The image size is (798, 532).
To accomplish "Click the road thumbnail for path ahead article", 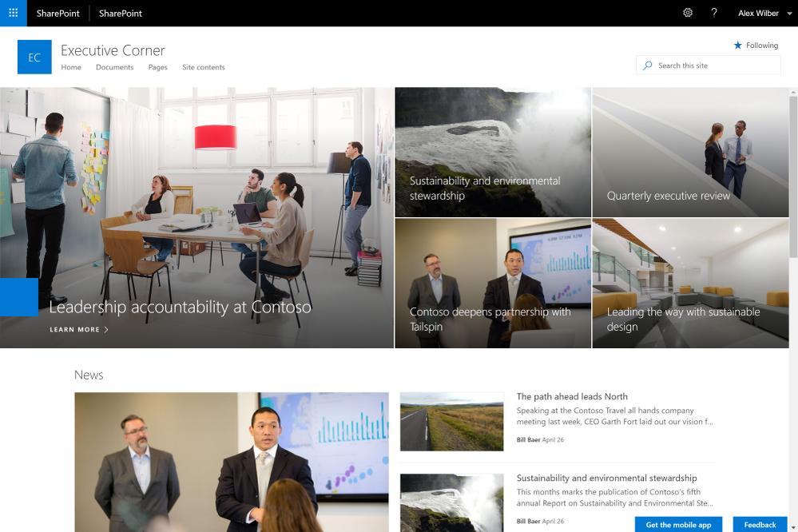I will [x=452, y=422].
